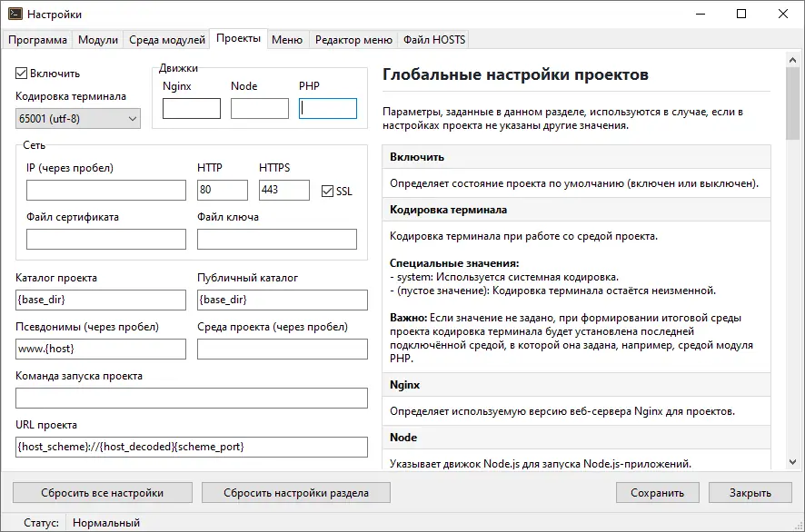Go to the Редактор меню tab
Viewport: 805px width, 532px height.
(x=354, y=40)
